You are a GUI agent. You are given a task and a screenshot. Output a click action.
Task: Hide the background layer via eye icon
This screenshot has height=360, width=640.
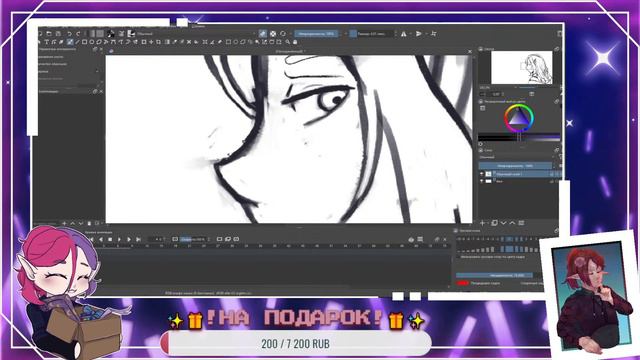click(482, 181)
